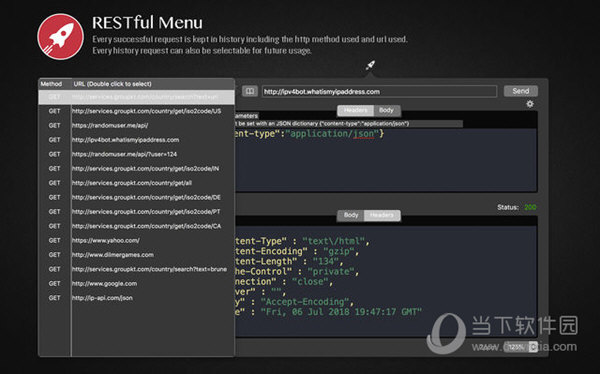Switch to response Headers tab below Status
The width and height of the screenshot is (600, 374).
click(x=382, y=215)
